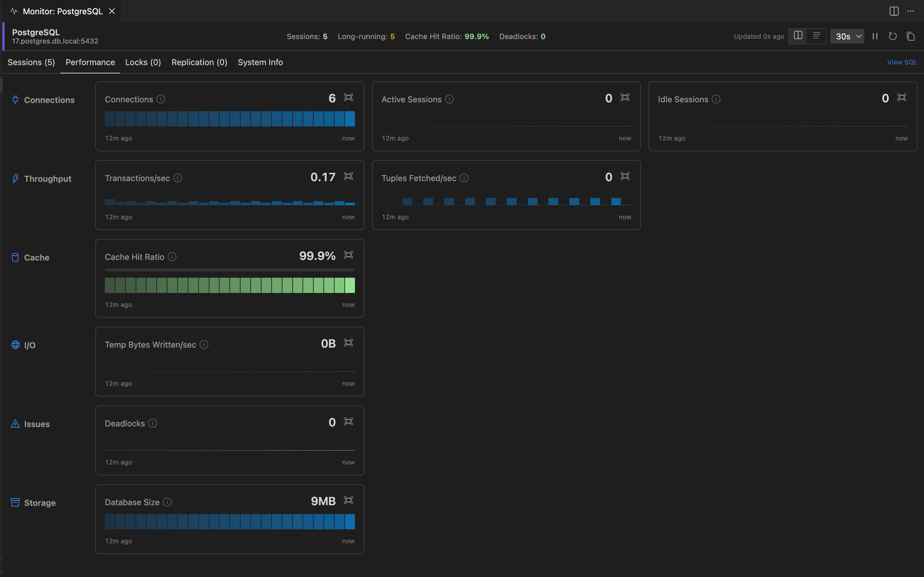The image size is (924, 577).
Task: Click the 0.17 Transactions/sec value
Action: click(x=323, y=177)
